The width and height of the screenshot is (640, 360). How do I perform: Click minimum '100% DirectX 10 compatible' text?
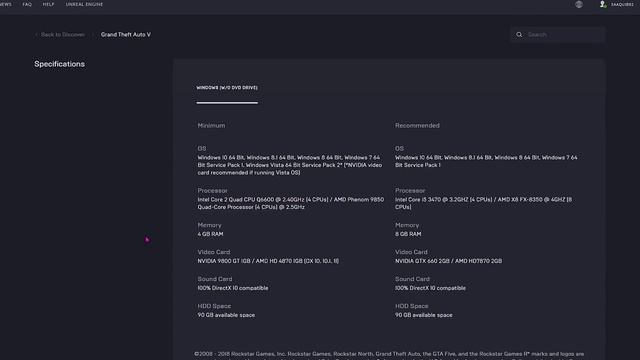point(233,288)
